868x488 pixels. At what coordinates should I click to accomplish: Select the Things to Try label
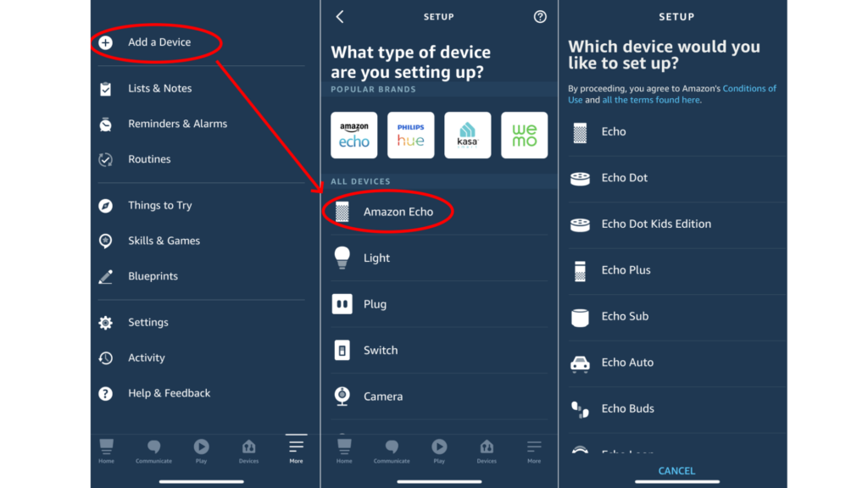[x=160, y=205]
